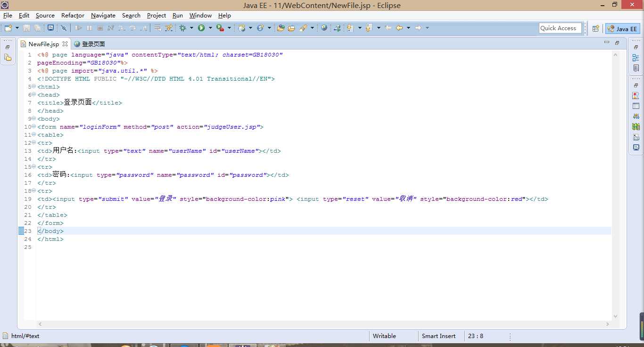Open the Navigate menu

tap(103, 16)
